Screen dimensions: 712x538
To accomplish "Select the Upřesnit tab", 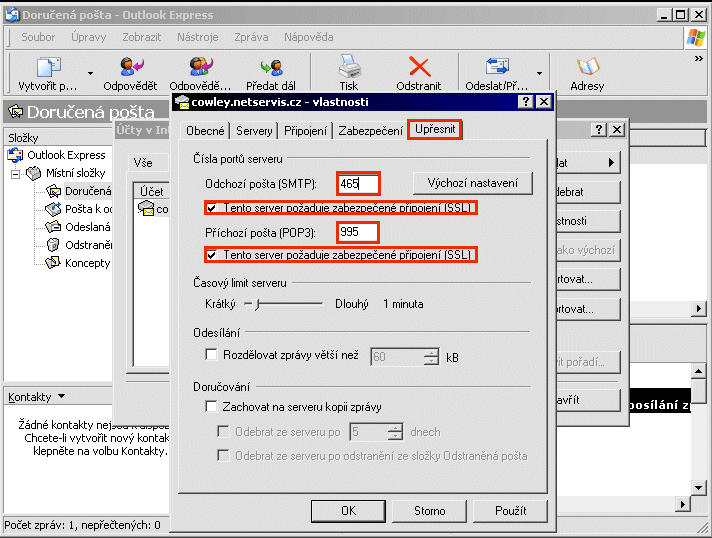I will [x=435, y=129].
